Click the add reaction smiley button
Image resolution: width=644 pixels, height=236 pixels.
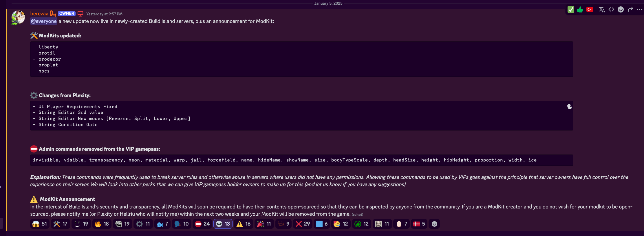click(x=434, y=224)
